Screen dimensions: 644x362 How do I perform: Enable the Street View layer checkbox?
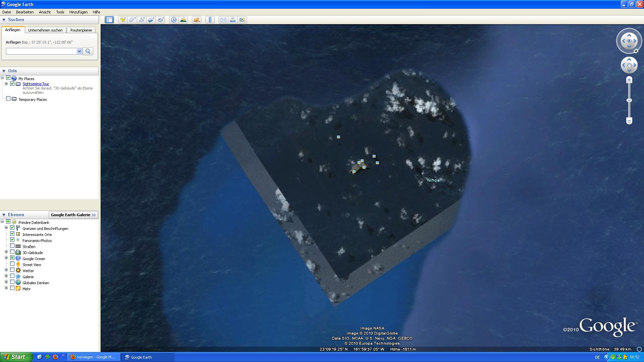(12, 264)
